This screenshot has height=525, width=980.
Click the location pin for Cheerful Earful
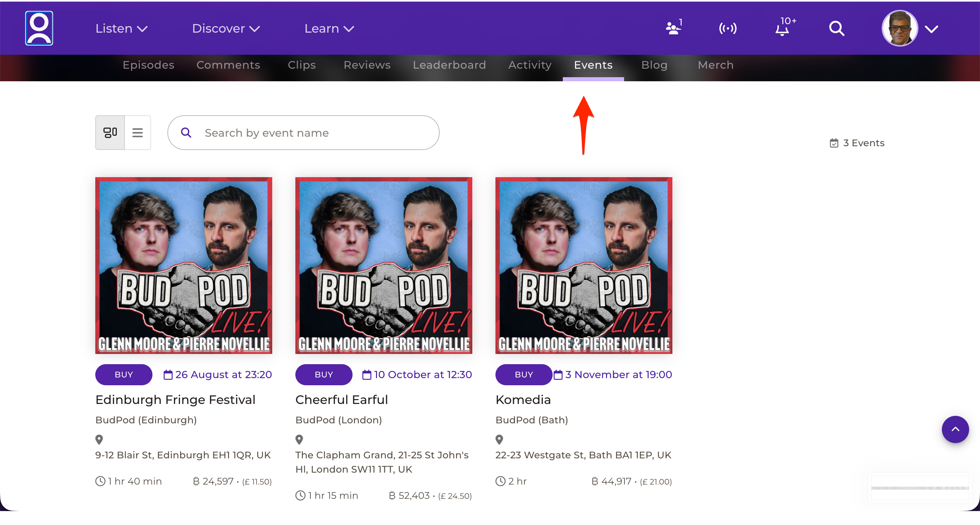click(299, 439)
